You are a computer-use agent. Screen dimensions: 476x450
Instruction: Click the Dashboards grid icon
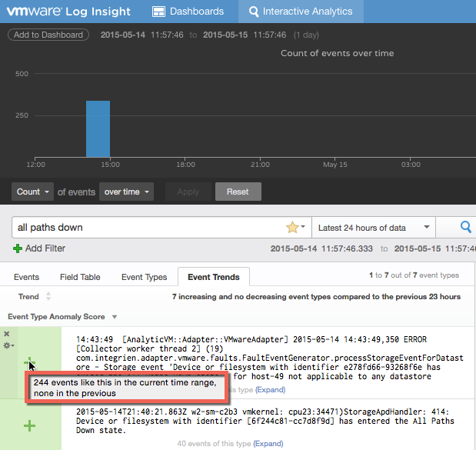(158, 12)
